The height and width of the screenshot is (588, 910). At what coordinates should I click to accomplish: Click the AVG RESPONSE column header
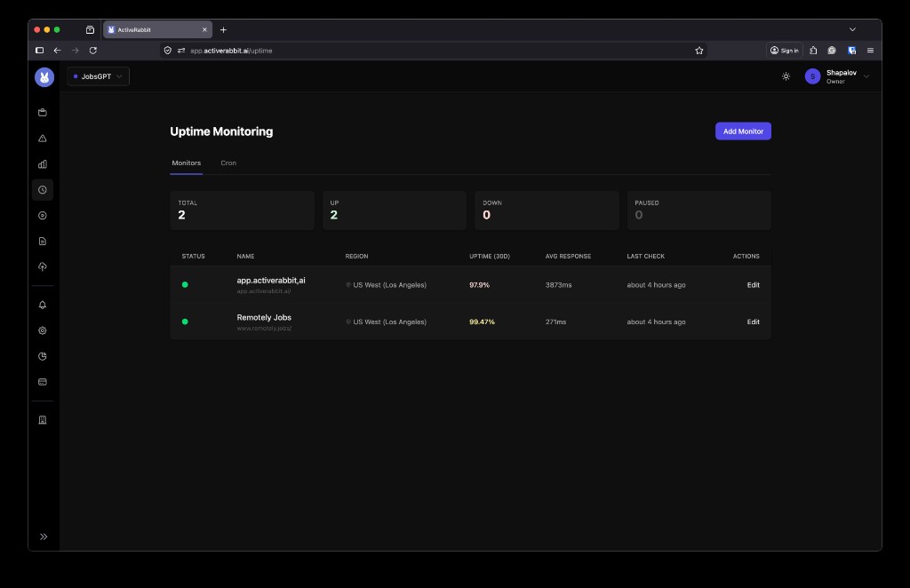tap(568, 257)
